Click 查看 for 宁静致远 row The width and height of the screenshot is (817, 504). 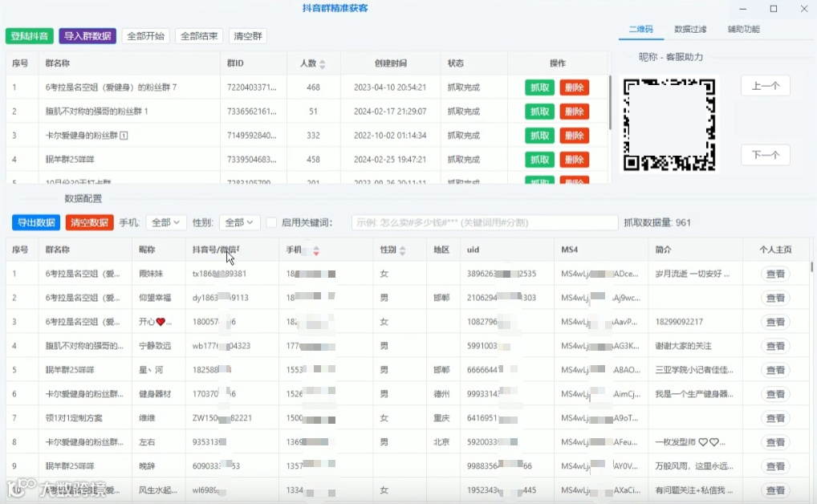pyautogui.click(x=775, y=346)
